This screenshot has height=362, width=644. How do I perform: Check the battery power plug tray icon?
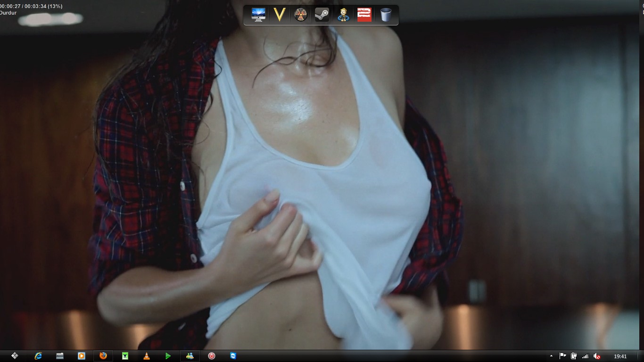pyautogui.click(x=574, y=356)
